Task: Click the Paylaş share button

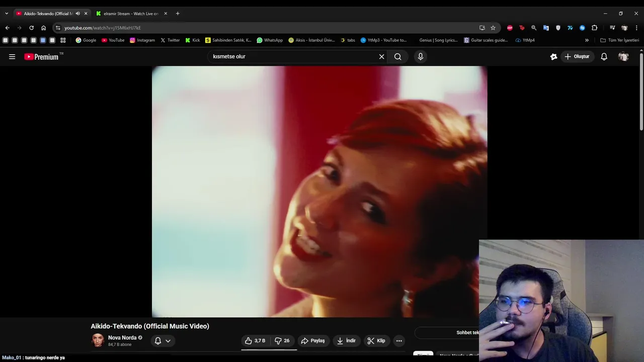Action: pyautogui.click(x=313, y=341)
